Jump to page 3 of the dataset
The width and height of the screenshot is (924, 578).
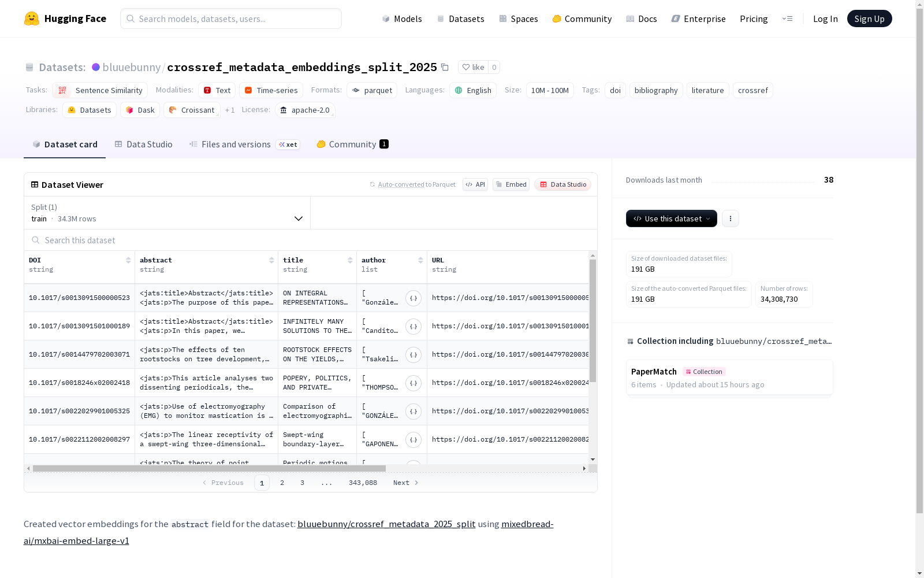pos(302,483)
